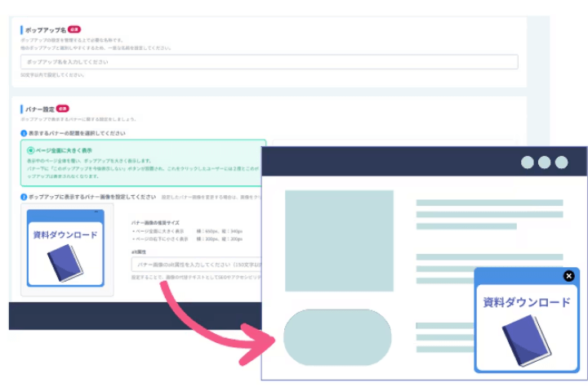588x392 pixels.
Task: Click the 必須 badge beside バナー設定
Action: coord(63,109)
